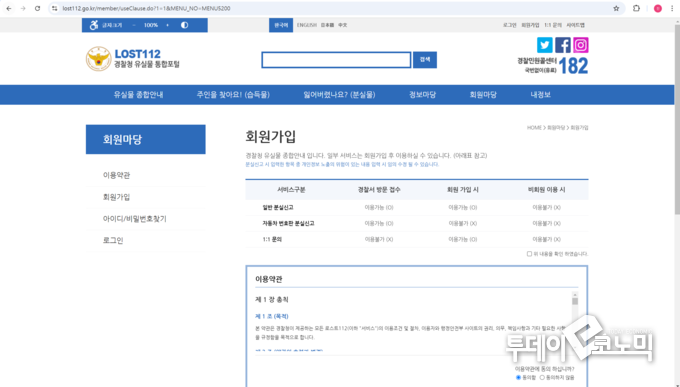Open the 내정보 menu
Viewport: 680px width, 387px height.
[x=540, y=95]
